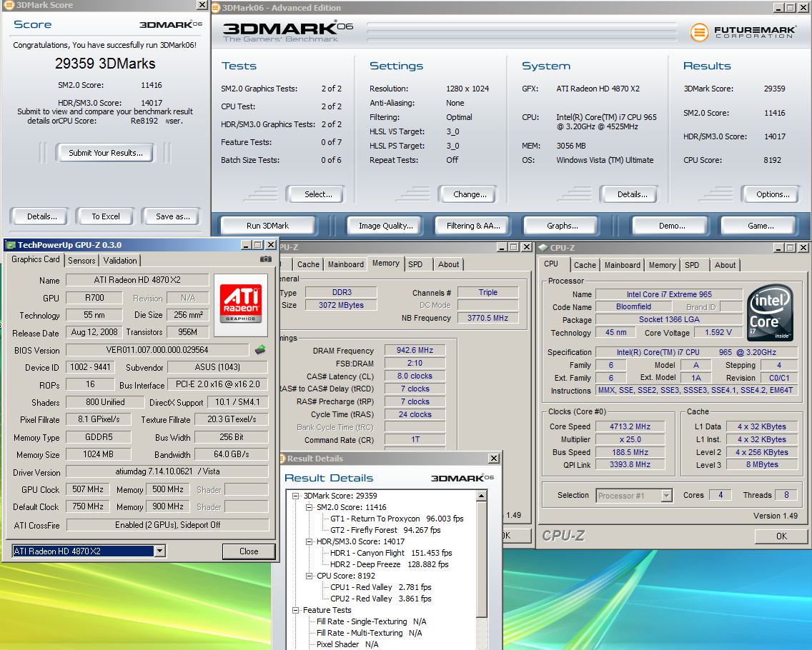
Task: Click the BIOS Version field in GPU-Z
Action: pyautogui.click(x=157, y=350)
